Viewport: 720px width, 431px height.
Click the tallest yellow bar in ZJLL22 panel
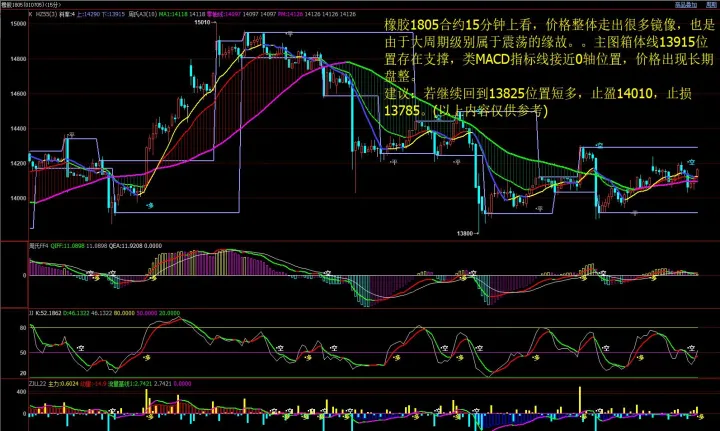(147, 398)
